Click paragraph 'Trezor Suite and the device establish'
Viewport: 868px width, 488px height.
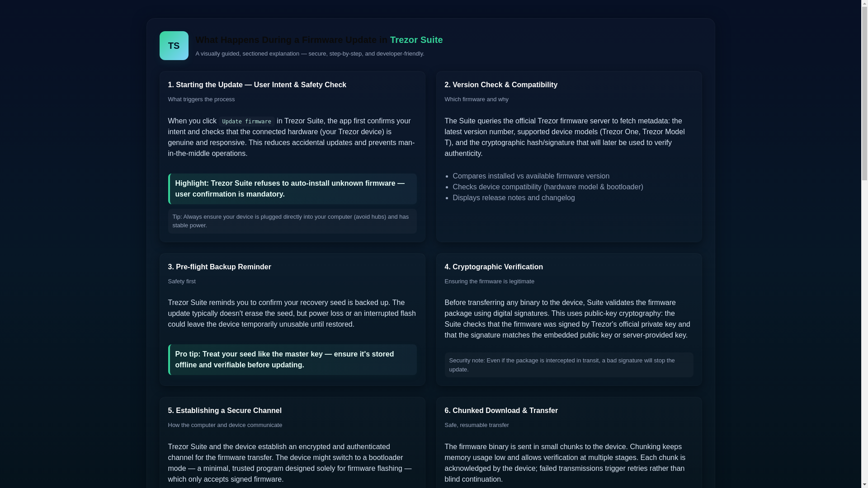coord(292,463)
